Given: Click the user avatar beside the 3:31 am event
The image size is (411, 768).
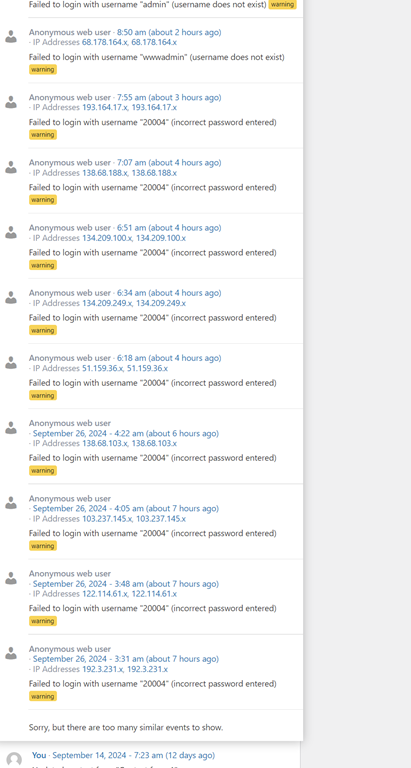Looking at the screenshot, I should pos(11,653).
